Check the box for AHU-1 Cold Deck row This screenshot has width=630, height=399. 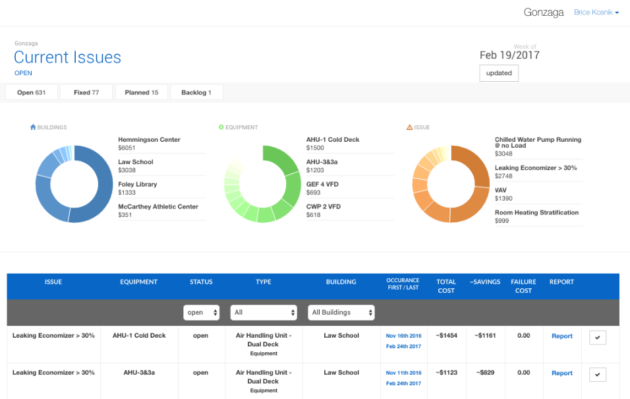(x=597, y=338)
